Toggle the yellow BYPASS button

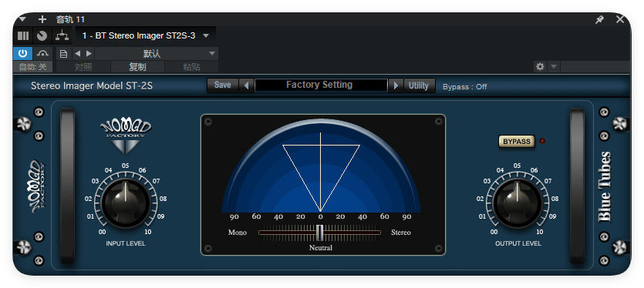click(517, 142)
